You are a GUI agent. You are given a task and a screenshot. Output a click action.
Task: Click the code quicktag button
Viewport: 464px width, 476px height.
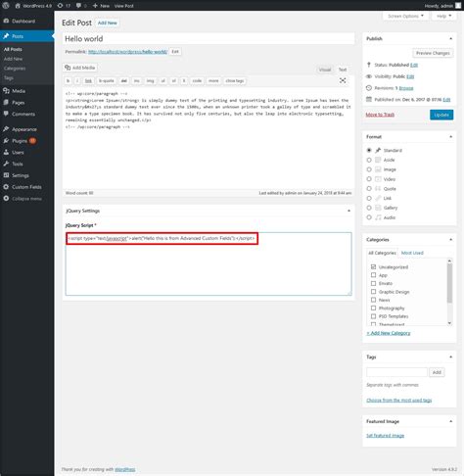click(197, 80)
